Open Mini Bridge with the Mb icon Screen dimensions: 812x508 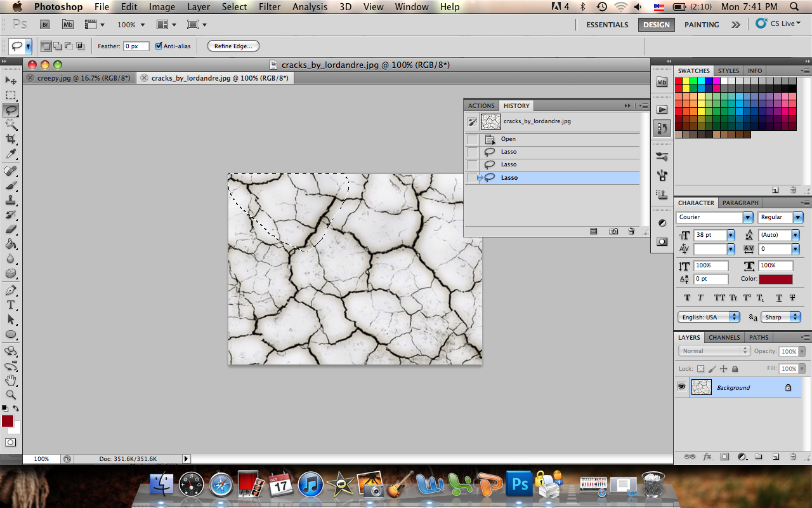67,25
